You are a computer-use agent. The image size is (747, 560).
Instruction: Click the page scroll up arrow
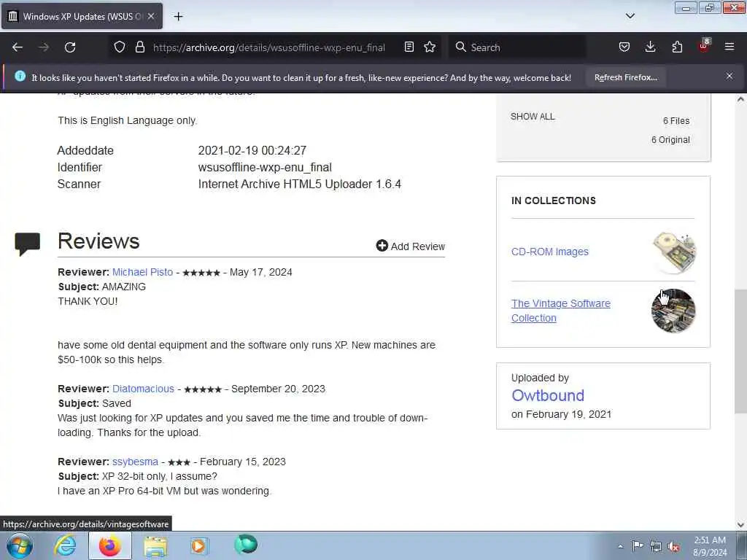pyautogui.click(x=740, y=99)
